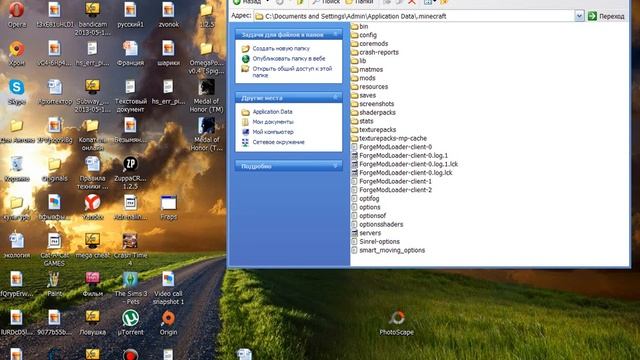Expand the Подробно details panel
Image resolution: width=640 pixels, height=360 pixels.
click(x=336, y=166)
